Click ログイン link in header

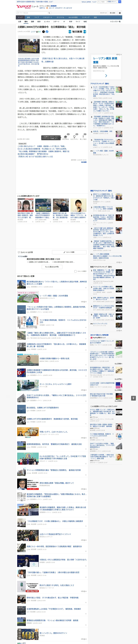[42, 8]
